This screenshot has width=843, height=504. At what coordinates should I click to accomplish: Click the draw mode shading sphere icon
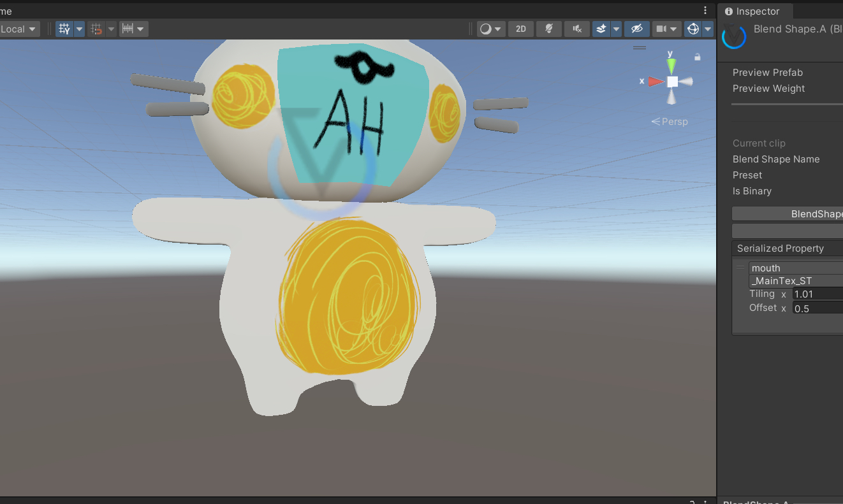tap(486, 29)
